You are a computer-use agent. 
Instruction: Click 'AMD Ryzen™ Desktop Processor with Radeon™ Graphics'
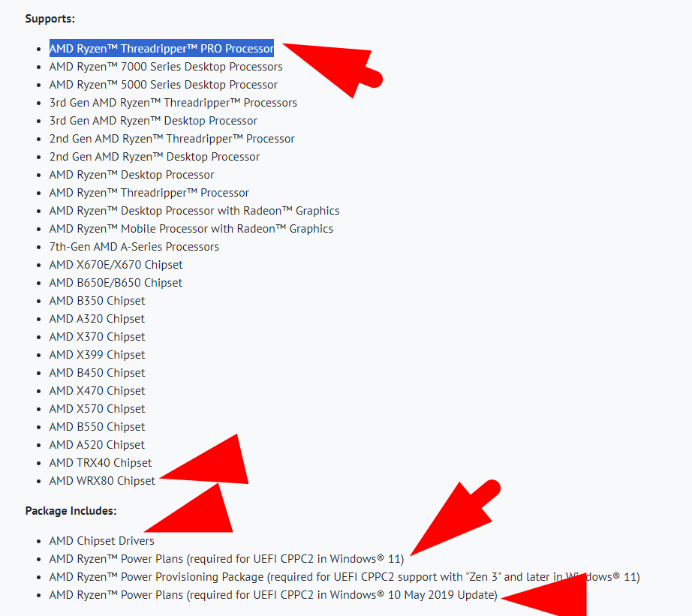point(194,211)
